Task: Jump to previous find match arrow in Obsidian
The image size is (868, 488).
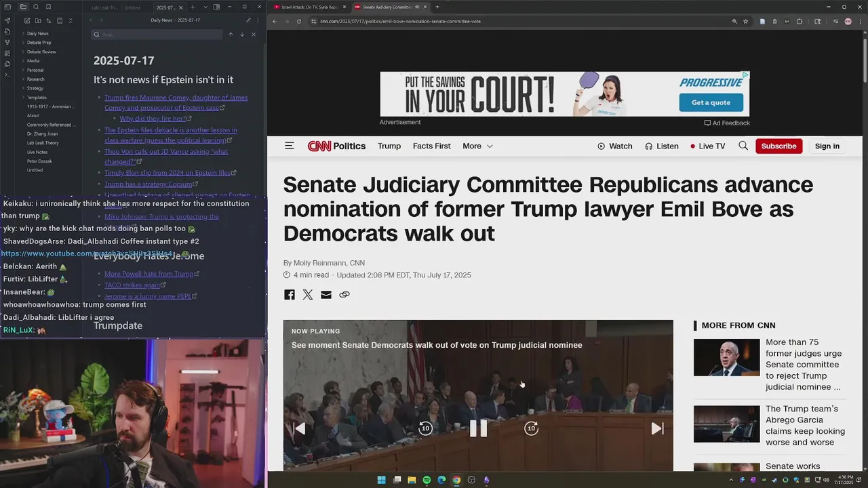Action: click(x=231, y=35)
